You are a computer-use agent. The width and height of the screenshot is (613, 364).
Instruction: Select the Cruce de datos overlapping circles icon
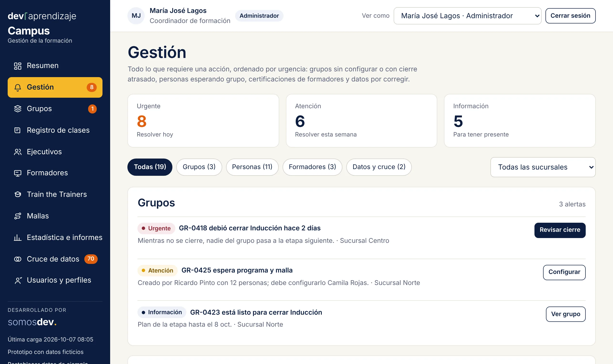(x=18, y=259)
